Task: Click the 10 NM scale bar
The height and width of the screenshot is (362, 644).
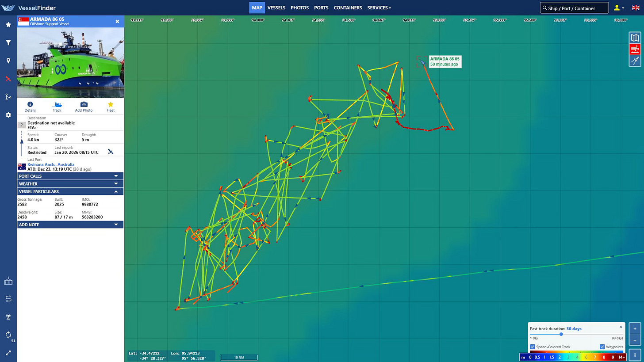Action: pos(239,358)
